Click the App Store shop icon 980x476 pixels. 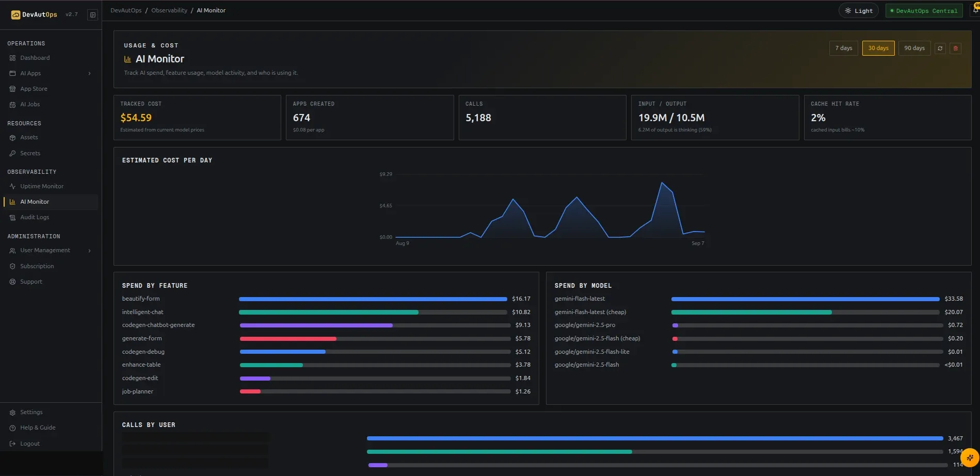pyautogui.click(x=12, y=89)
